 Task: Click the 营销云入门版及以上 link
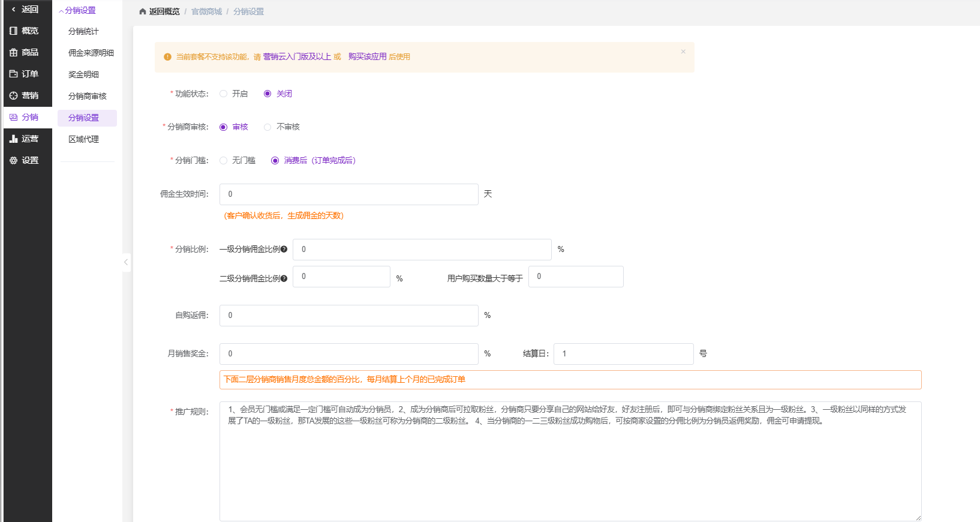click(297, 57)
